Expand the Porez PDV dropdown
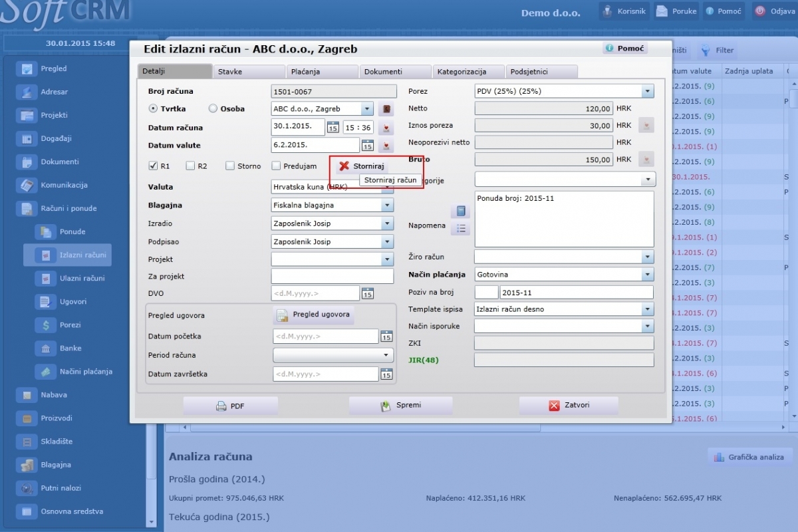The image size is (798, 532). tap(648, 91)
